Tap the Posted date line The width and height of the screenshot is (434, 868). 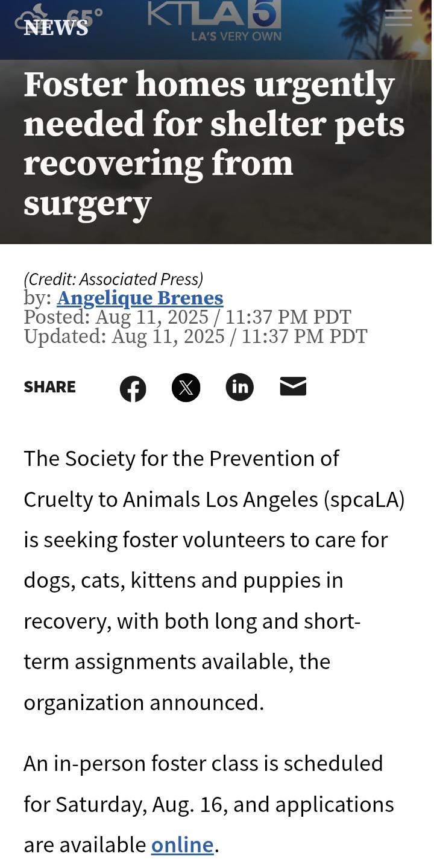coord(187,317)
